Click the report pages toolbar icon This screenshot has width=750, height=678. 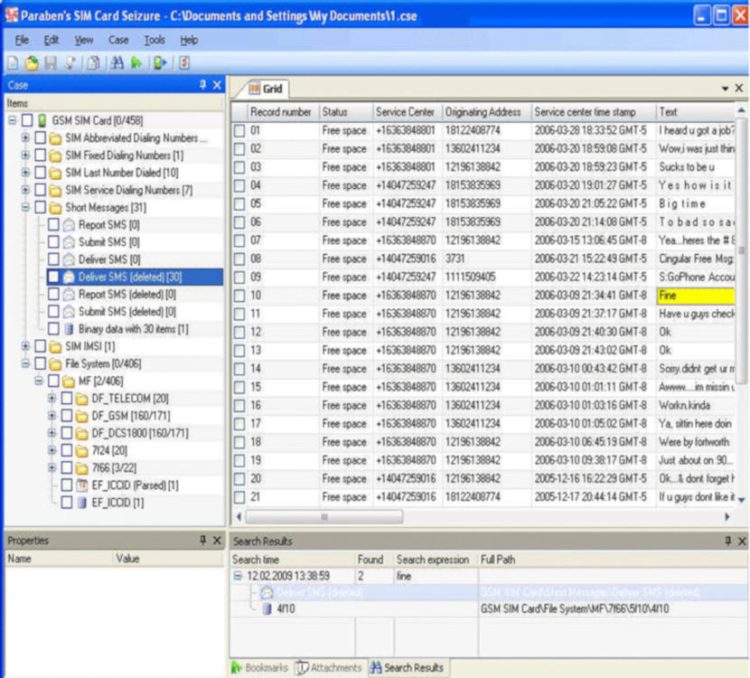93,63
